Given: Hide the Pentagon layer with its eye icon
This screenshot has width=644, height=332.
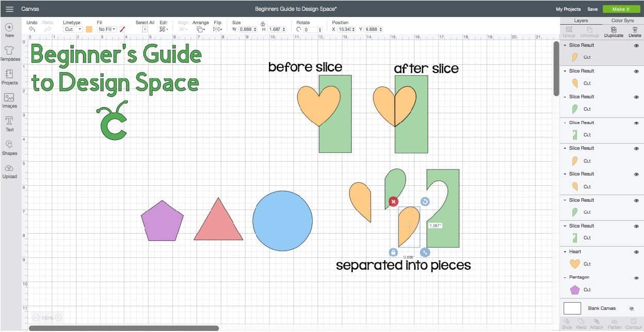Looking at the screenshot, I should (x=636, y=277).
